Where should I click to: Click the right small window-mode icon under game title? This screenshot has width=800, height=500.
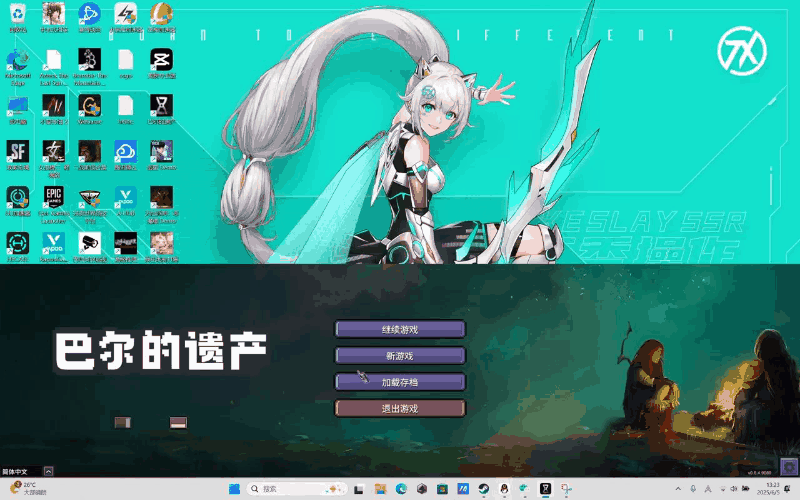click(x=178, y=422)
